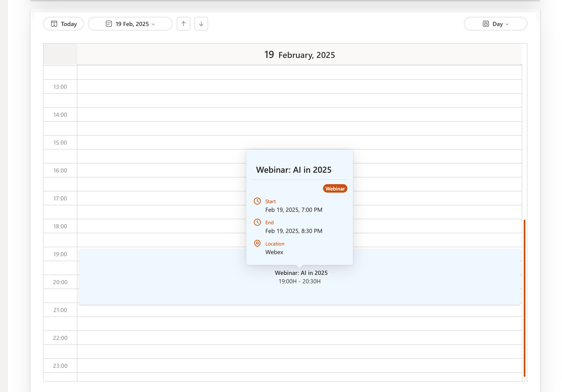Screen dimensions: 562x392
Task: Open the 19 Feb, 2025 date dropdown
Action: click(130, 24)
